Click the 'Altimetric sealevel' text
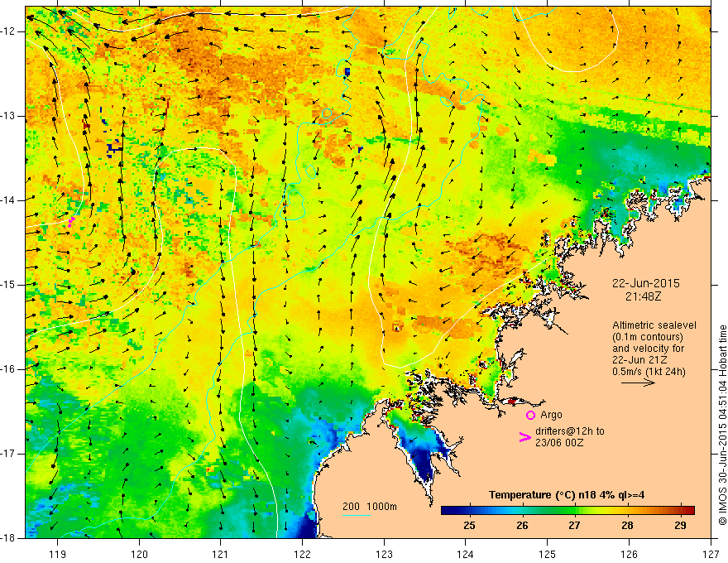Screen dimensions: 728x563 click(654, 325)
